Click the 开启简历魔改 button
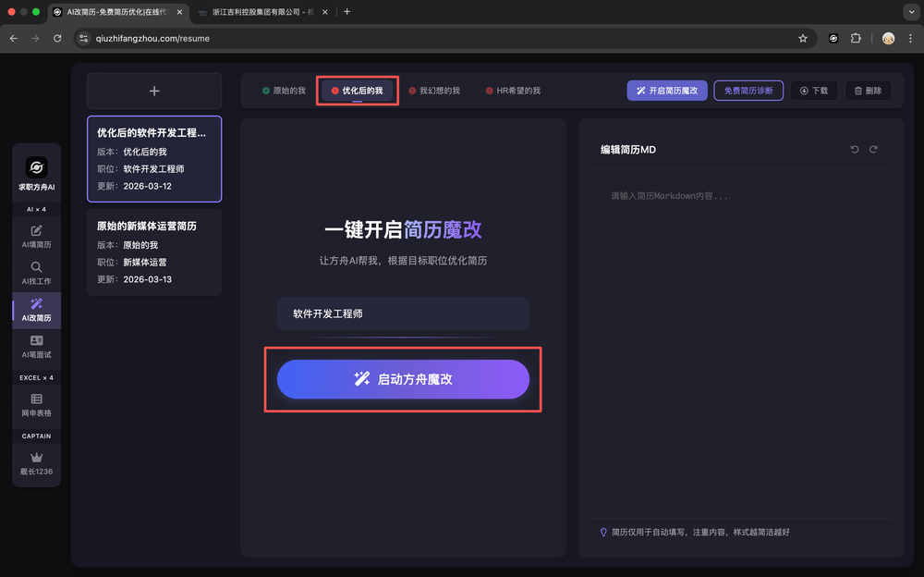 (x=667, y=91)
